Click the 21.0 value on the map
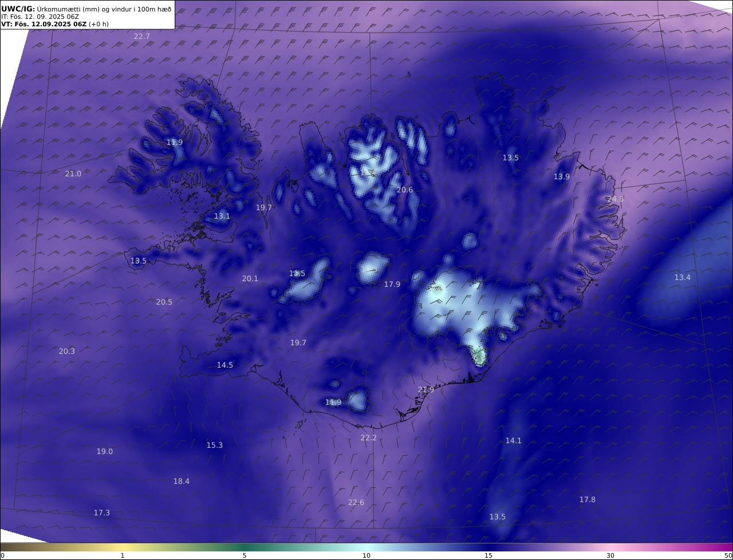 (x=73, y=173)
